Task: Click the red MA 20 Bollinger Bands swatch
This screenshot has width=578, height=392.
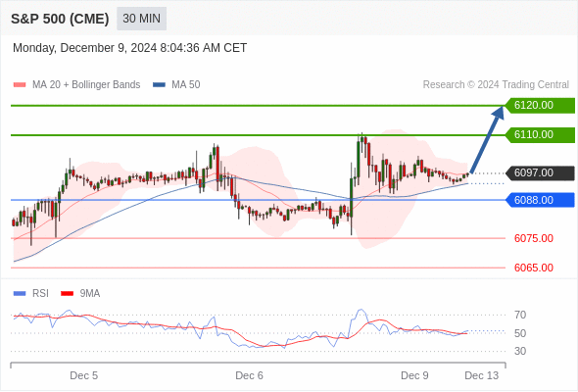Action: coord(20,85)
